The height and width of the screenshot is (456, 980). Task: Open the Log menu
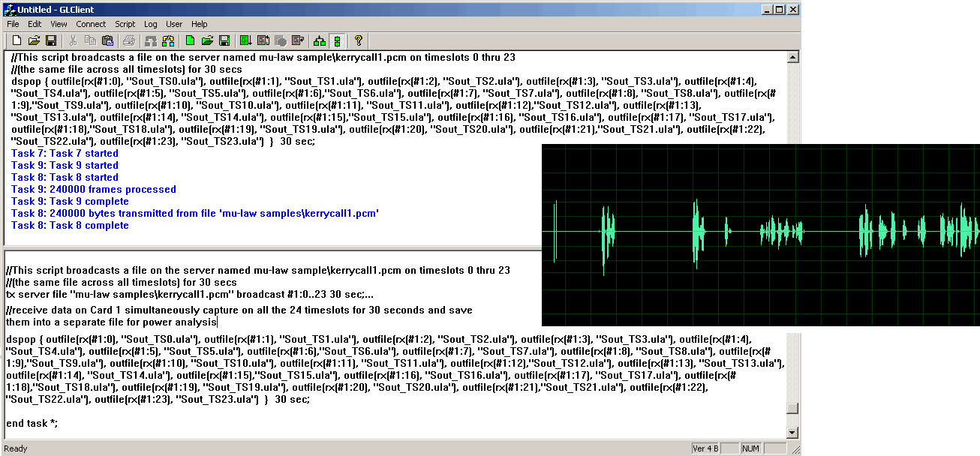151,24
